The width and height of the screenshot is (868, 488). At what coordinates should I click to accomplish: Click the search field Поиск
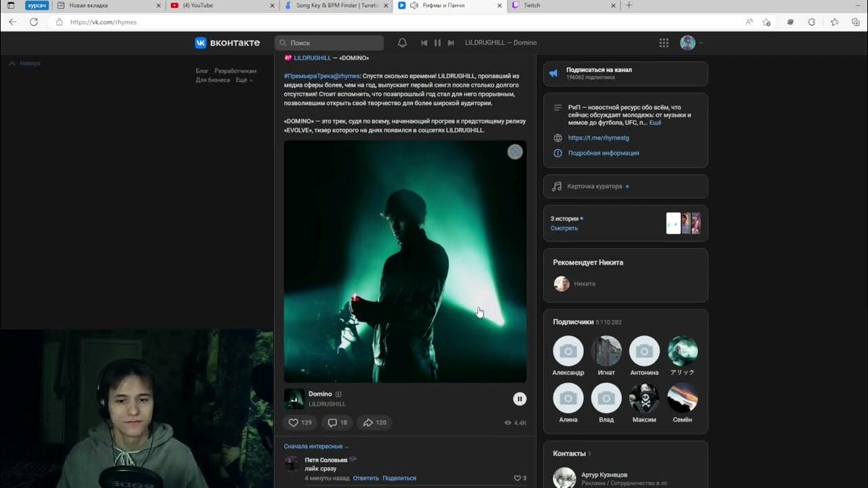click(x=329, y=43)
